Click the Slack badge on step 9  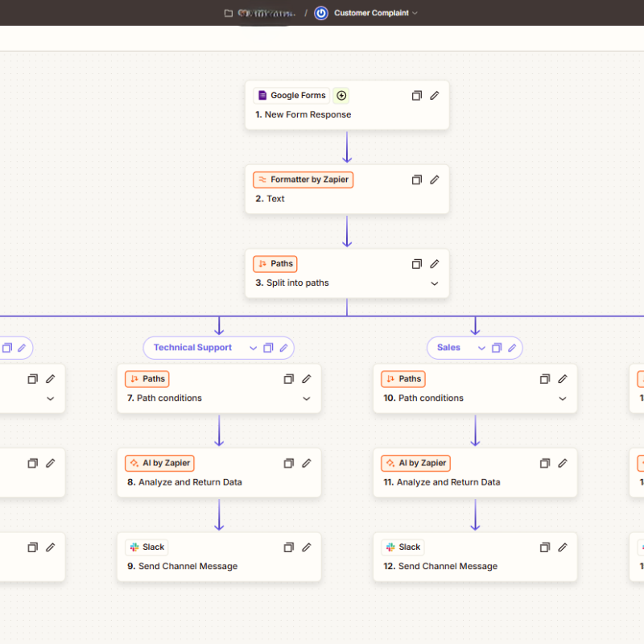(147, 547)
